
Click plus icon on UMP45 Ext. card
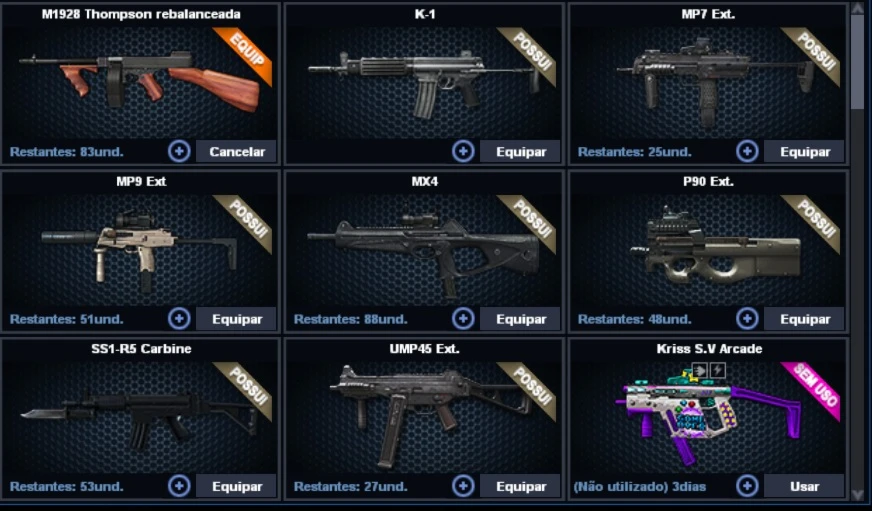463,486
